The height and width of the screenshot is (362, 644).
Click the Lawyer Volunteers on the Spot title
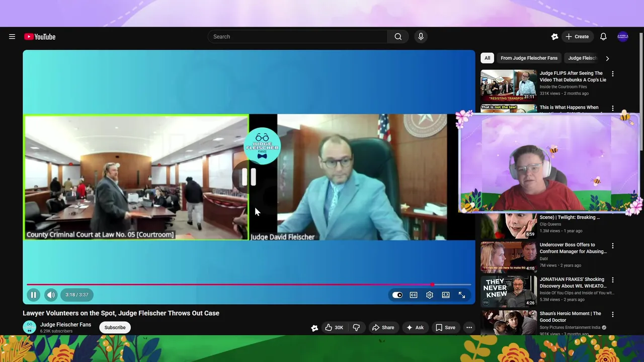point(121,313)
